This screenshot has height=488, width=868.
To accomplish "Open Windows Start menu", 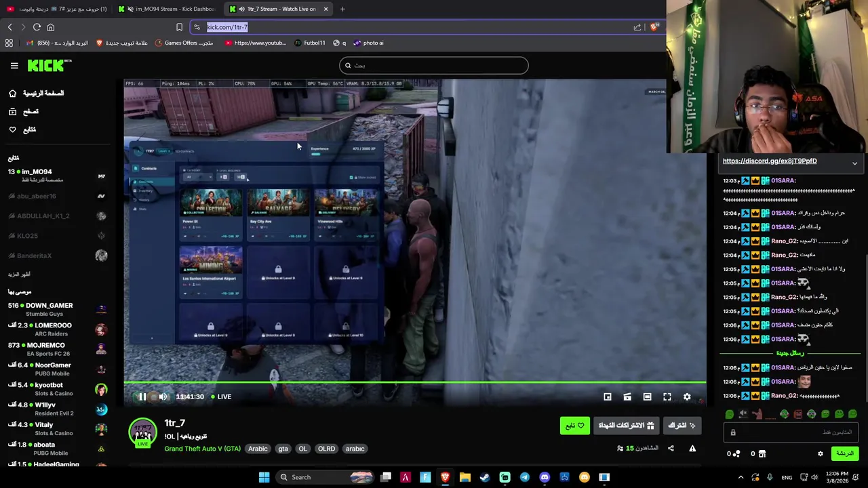I will click(264, 477).
